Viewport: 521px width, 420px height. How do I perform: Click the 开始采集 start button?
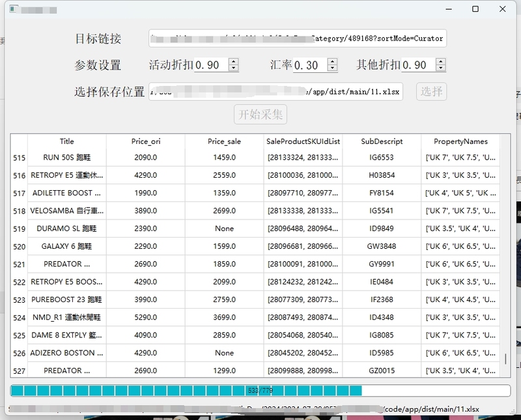click(260, 115)
